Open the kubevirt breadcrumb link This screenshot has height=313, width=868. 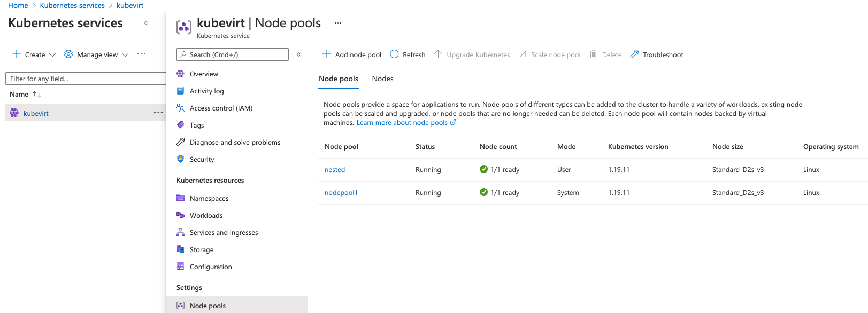(130, 5)
